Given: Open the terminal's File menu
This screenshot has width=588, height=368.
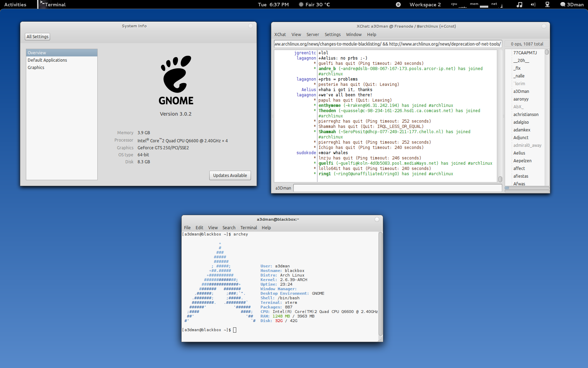Looking at the screenshot, I should 187,227.
